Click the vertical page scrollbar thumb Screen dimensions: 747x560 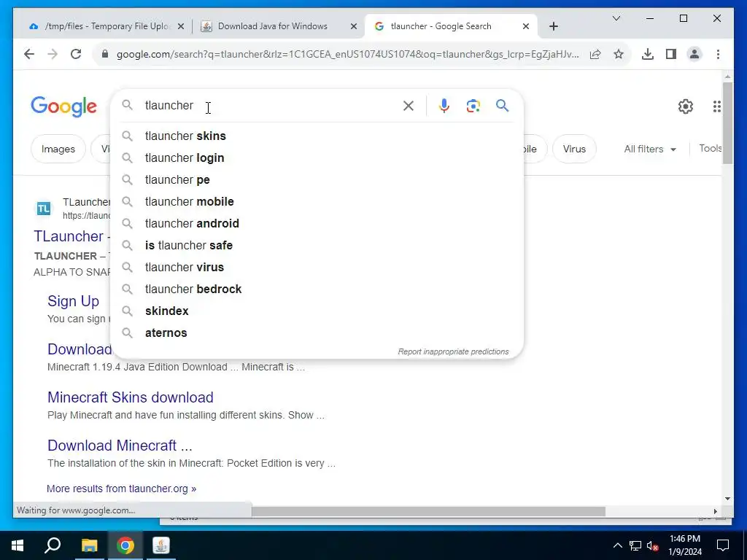[727, 123]
